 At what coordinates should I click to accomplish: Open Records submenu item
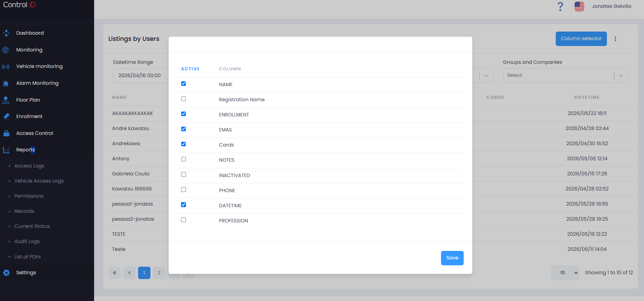click(24, 211)
